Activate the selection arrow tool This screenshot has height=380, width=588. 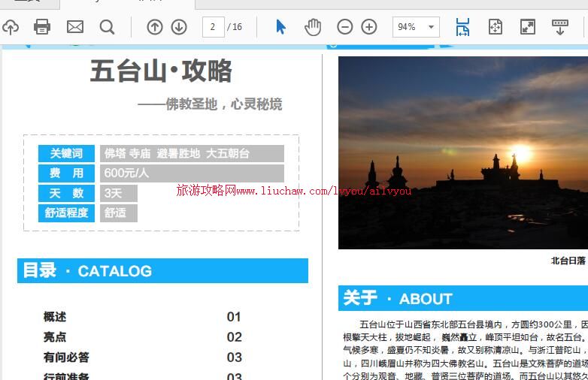point(280,28)
